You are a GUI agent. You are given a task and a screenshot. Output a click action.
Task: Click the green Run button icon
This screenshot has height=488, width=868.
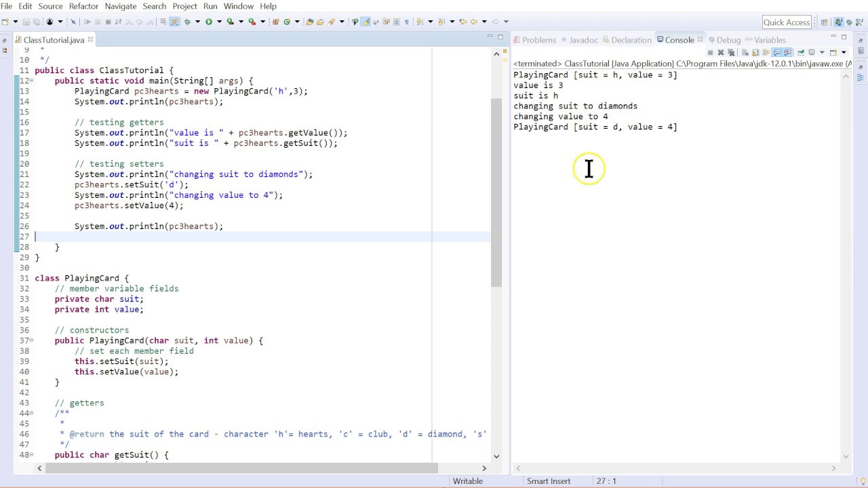208,22
